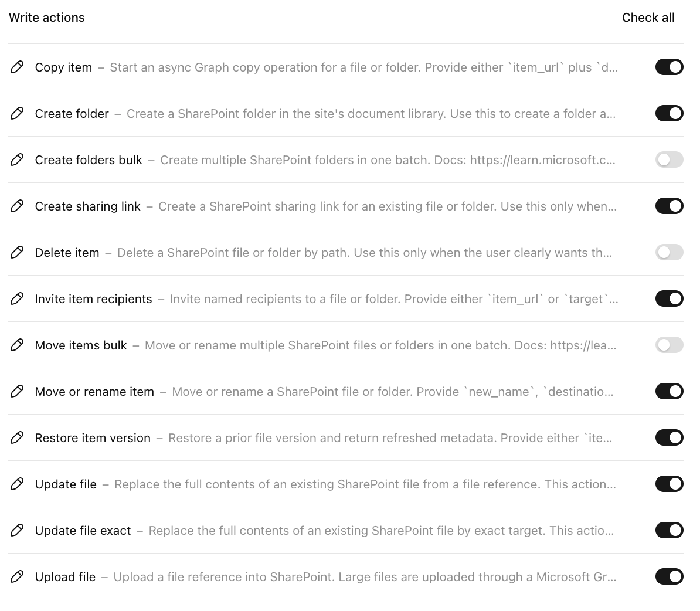Enable the Move items bulk toggle
Image resolution: width=700 pixels, height=611 pixels.
pos(669,345)
